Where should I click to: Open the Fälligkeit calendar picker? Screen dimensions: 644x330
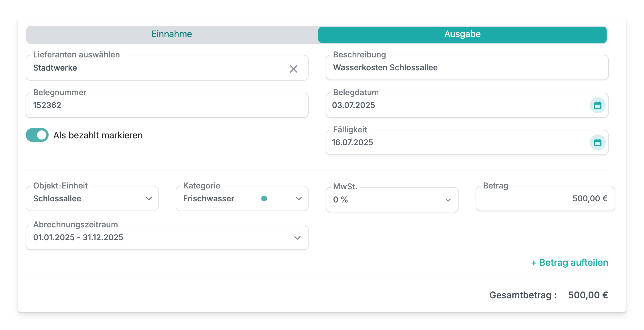coord(598,142)
